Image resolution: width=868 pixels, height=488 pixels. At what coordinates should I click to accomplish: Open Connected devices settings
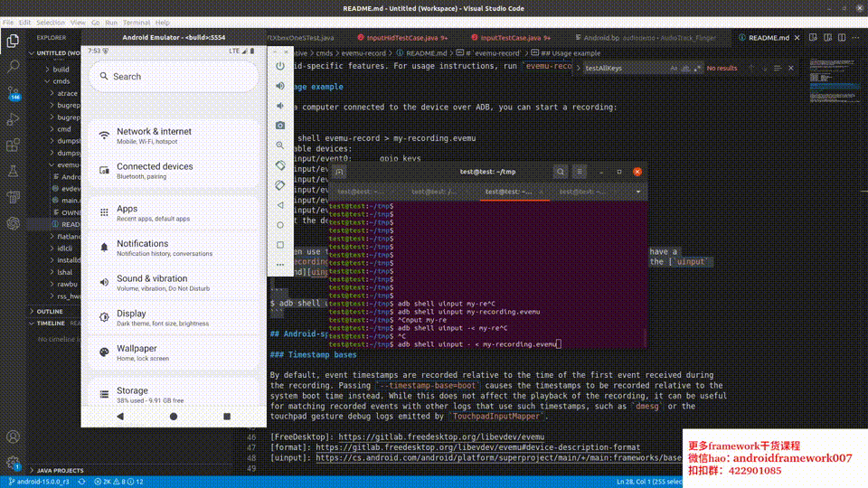[174, 171]
